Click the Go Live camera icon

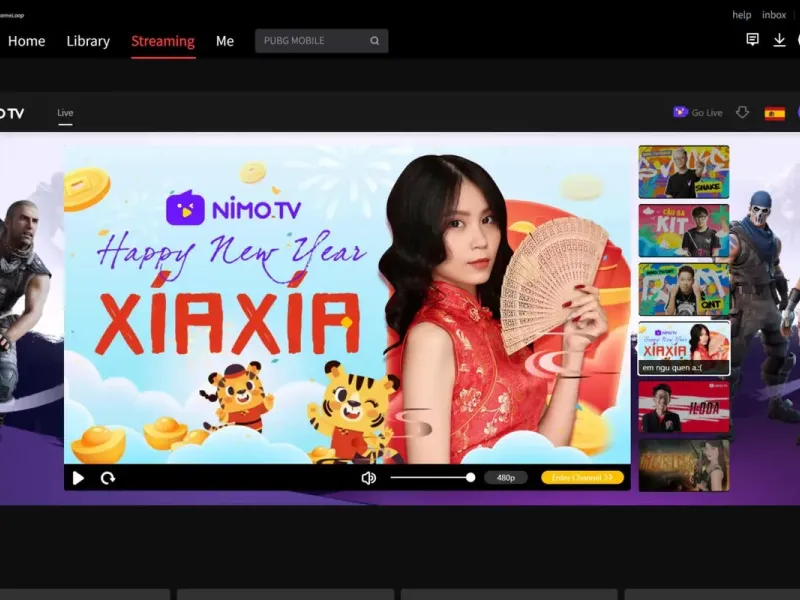681,112
